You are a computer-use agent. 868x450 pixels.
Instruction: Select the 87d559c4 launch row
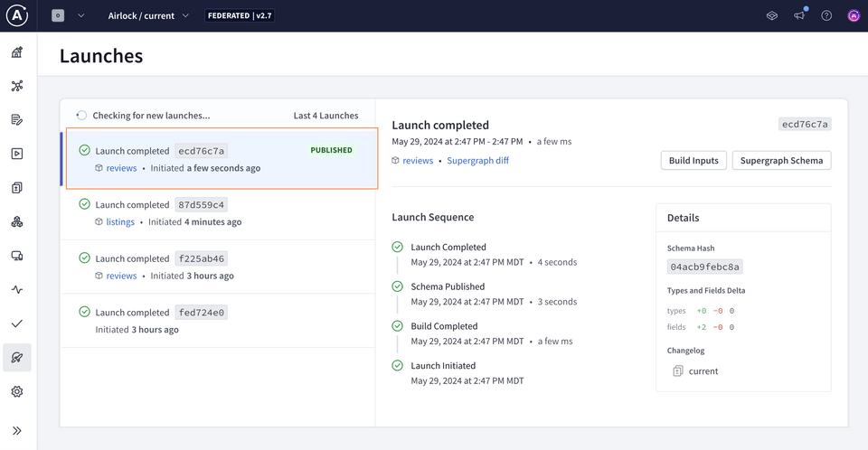[x=218, y=213]
